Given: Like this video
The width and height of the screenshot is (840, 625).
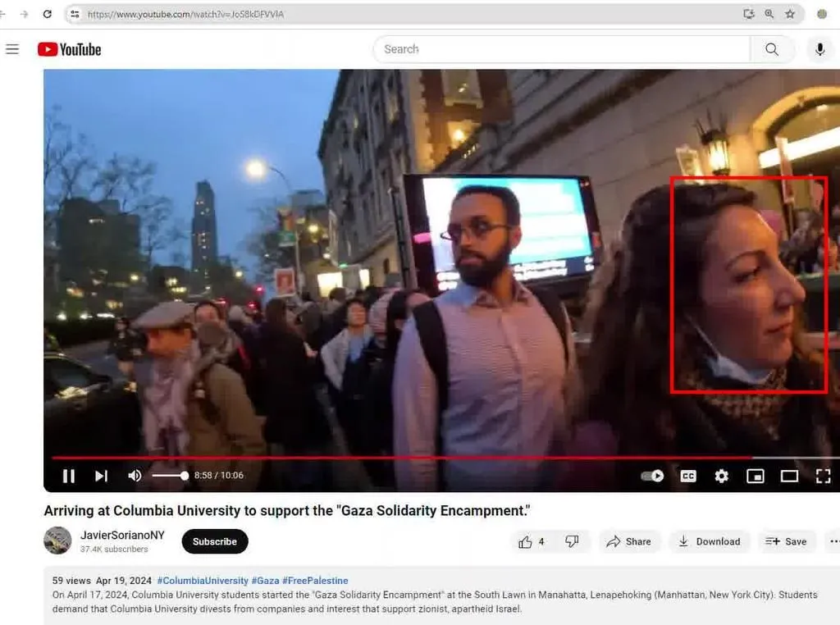Looking at the screenshot, I should (531, 541).
